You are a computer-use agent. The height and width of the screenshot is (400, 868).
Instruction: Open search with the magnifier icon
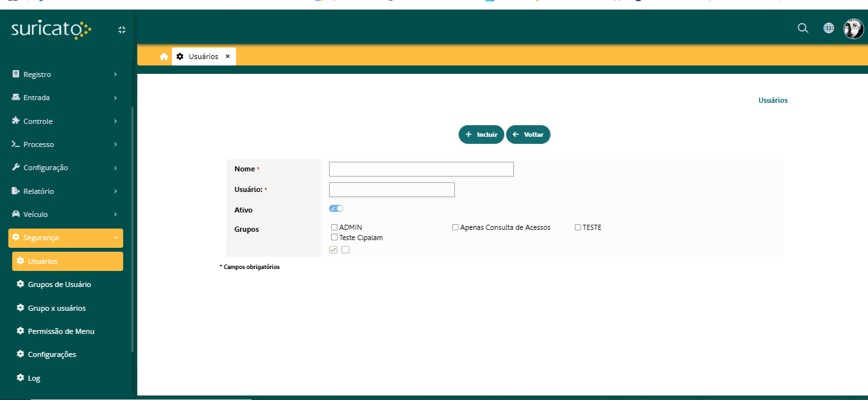coord(803,28)
